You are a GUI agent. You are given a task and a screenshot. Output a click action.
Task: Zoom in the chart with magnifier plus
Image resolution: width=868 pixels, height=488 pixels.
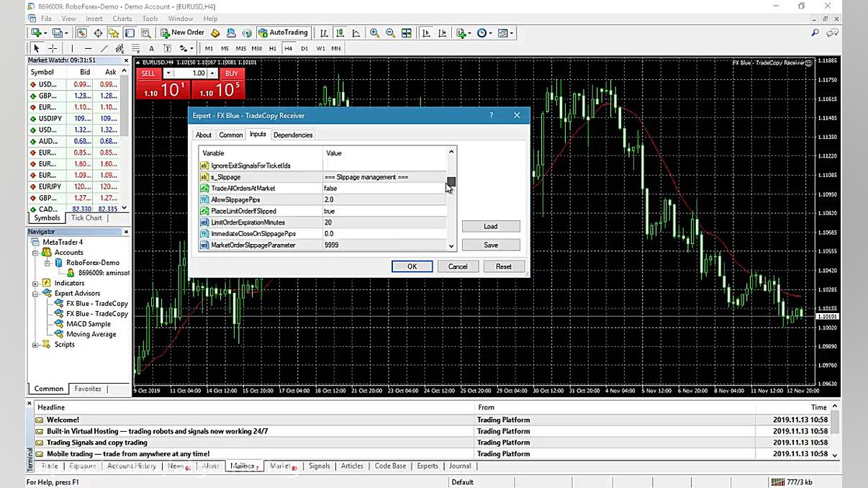point(375,33)
